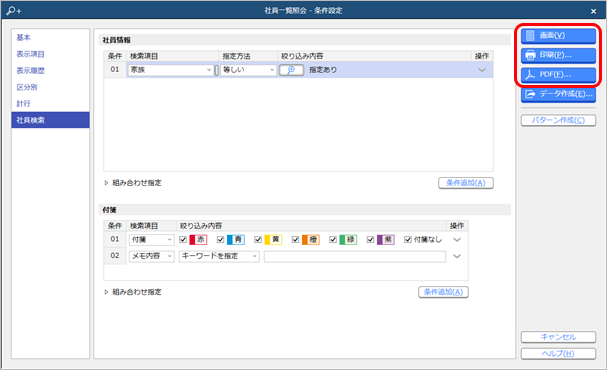Close the 条件設定 dialog
Viewport: 607px width, 370px height.
click(x=593, y=11)
